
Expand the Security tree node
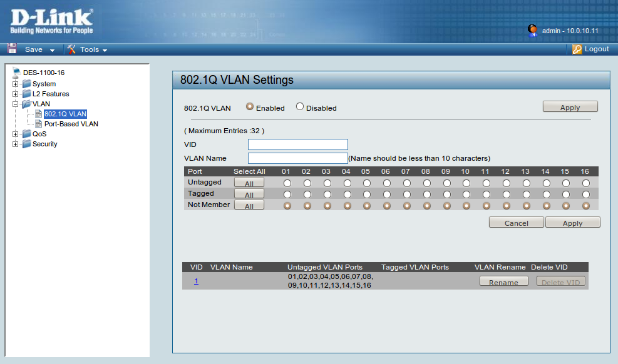tap(15, 144)
